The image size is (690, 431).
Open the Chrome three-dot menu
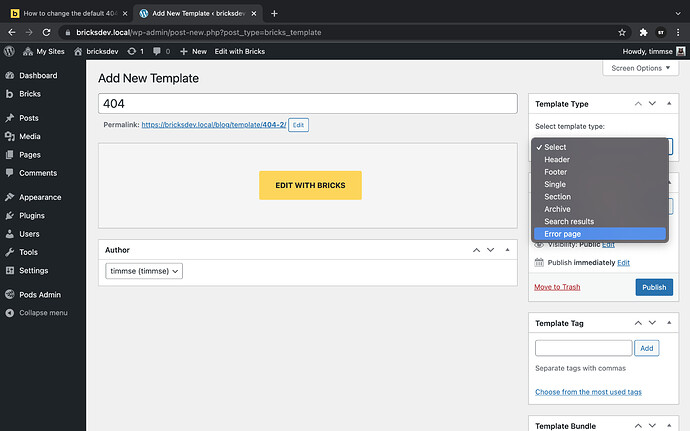(678, 32)
